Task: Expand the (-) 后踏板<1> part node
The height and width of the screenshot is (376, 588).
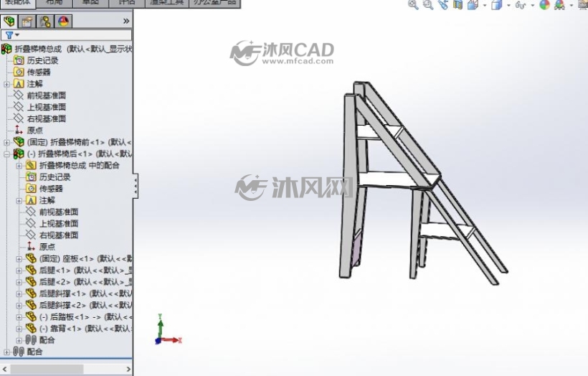Action: [19, 317]
